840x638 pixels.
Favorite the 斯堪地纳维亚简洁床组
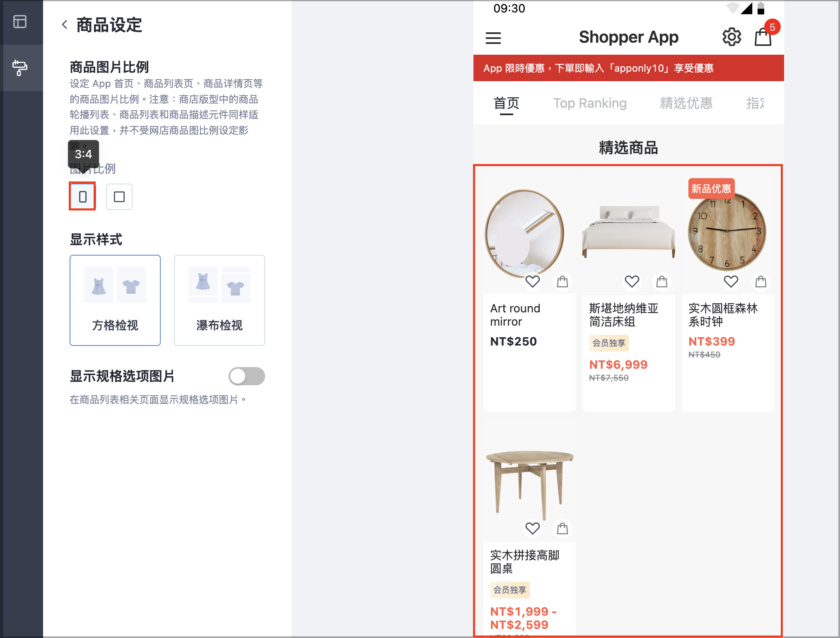(632, 282)
